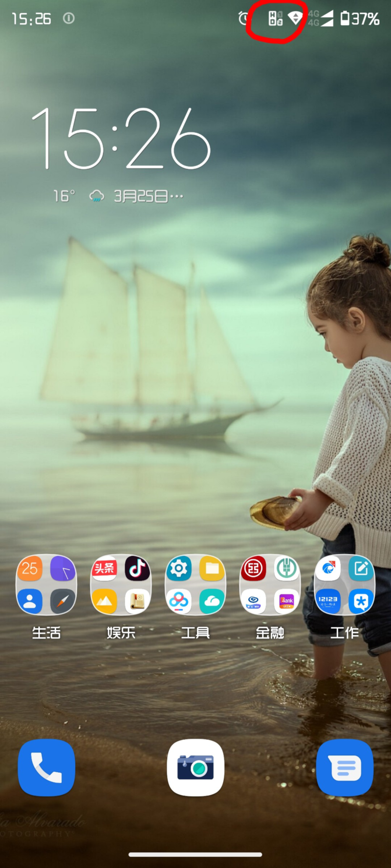Tap the 3月25日 date text

[141, 196]
